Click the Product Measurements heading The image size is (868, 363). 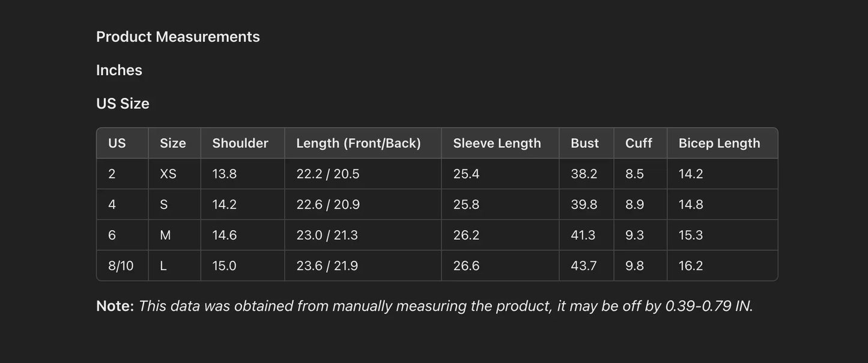coord(178,37)
